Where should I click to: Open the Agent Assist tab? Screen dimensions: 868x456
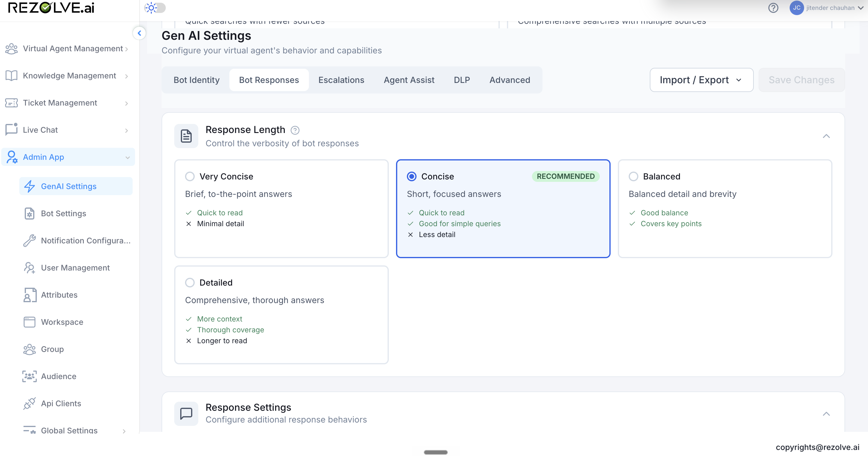[409, 80]
